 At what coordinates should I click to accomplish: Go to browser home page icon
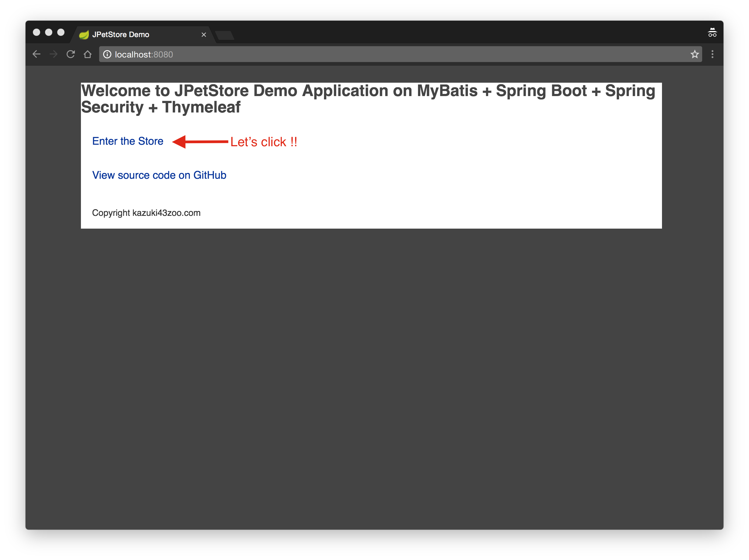[x=88, y=54]
